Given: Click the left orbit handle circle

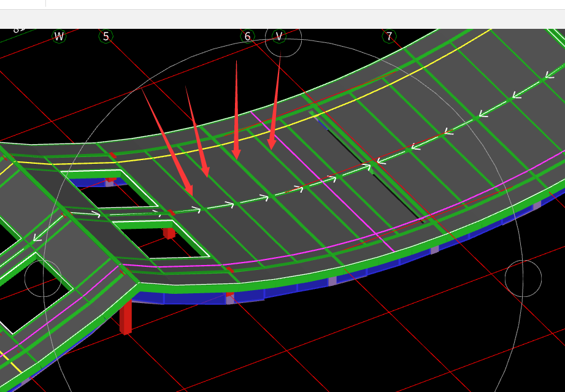Looking at the screenshot, I should (43, 279).
